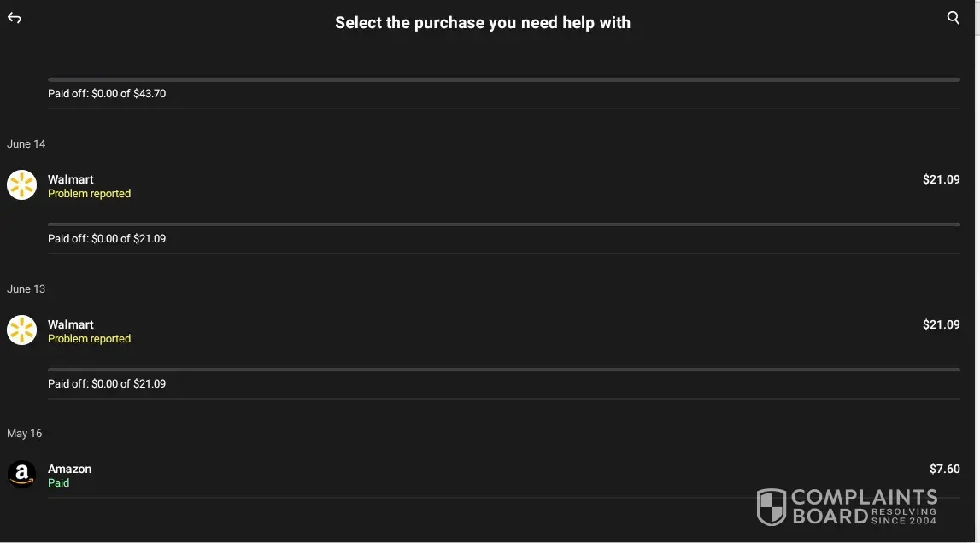Open search with the magnifier icon

coord(954,18)
